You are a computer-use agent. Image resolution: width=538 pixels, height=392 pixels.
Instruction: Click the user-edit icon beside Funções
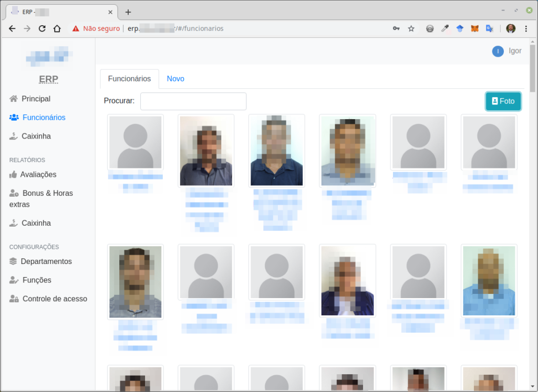14,280
